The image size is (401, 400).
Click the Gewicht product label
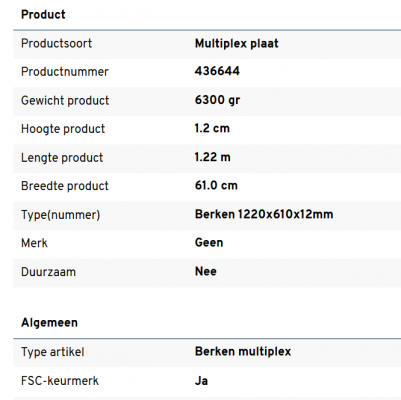[65, 101]
